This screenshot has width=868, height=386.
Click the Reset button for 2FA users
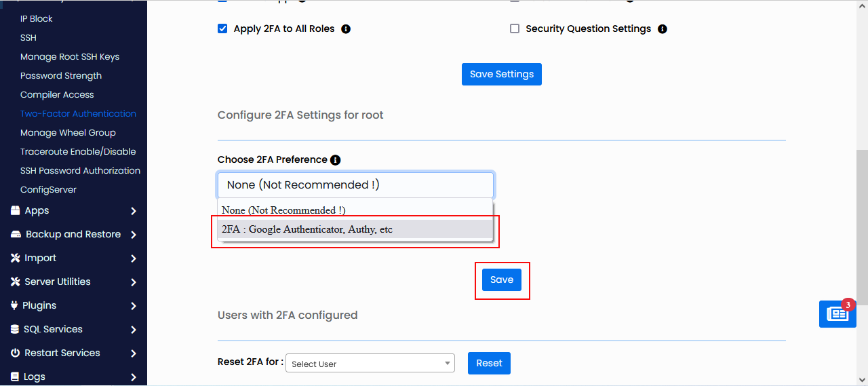click(x=489, y=363)
